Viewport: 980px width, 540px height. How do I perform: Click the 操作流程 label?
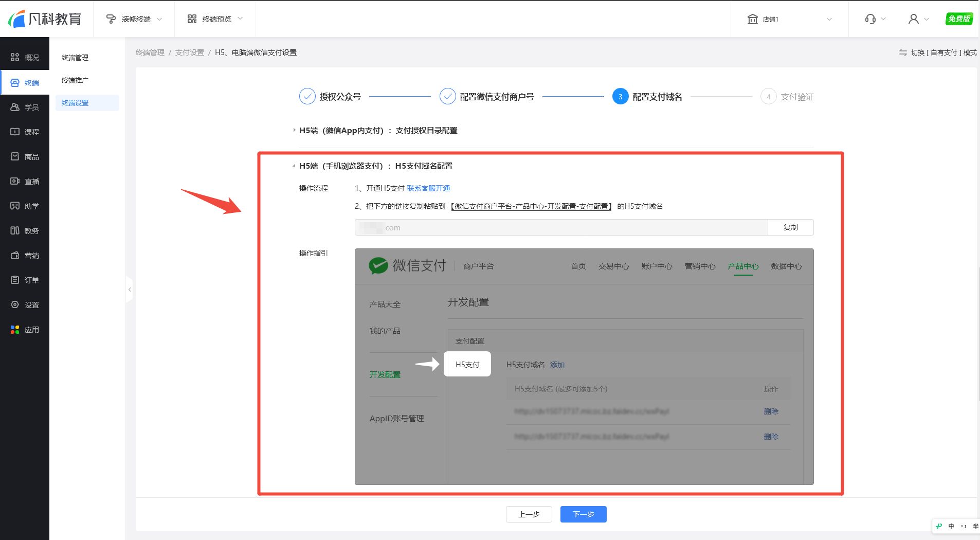[x=314, y=188]
